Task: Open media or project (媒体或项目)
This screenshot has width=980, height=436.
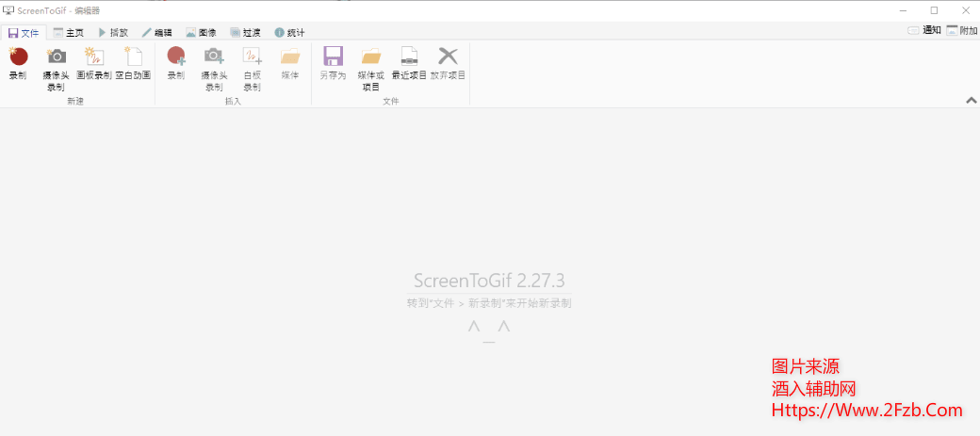Action: pyautogui.click(x=371, y=69)
